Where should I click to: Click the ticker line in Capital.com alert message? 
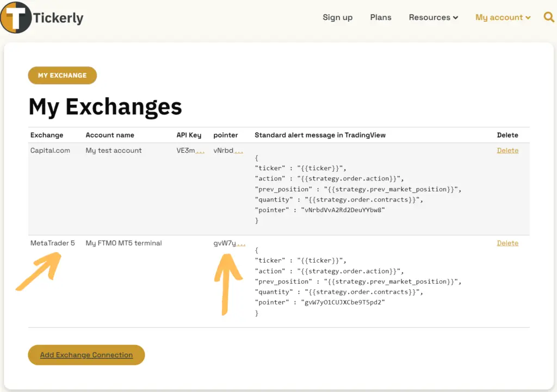pyautogui.click(x=300, y=168)
